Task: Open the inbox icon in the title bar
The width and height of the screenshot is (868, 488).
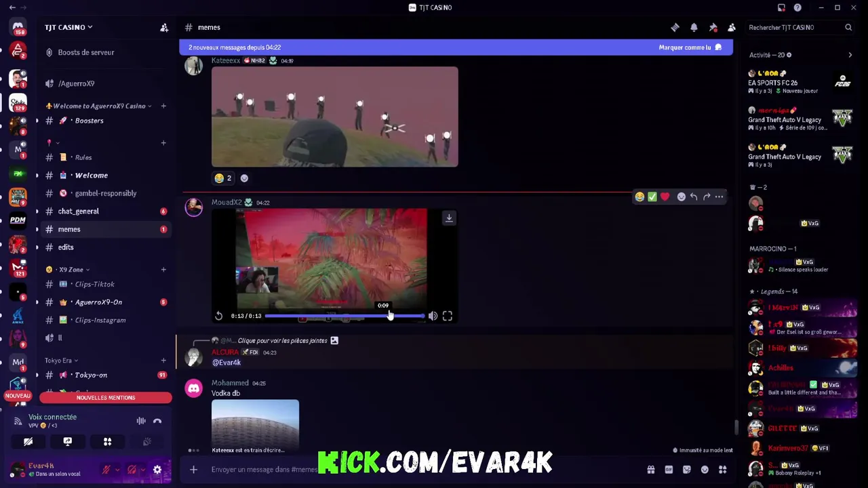Action: click(781, 7)
